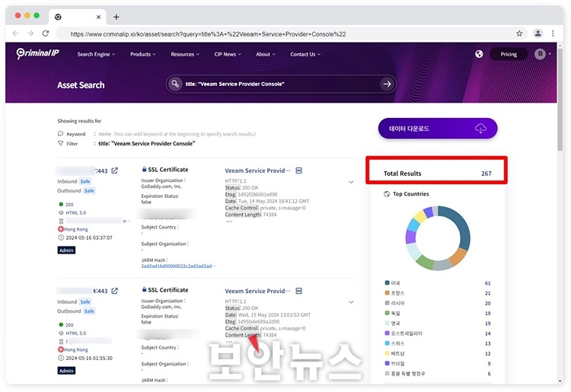Click Hong Kong on second result
571x392 pixels.
tap(75, 350)
